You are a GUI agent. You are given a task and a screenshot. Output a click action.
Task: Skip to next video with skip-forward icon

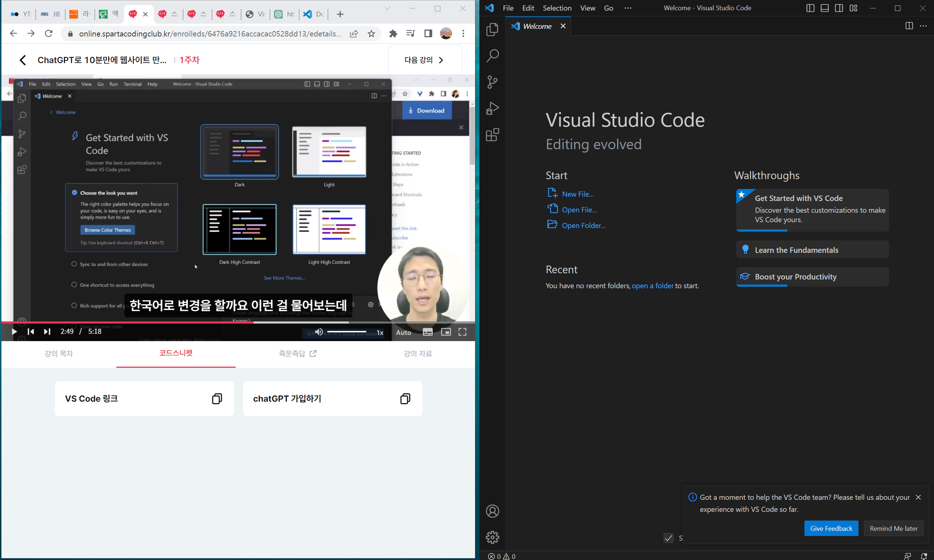coord(47,332)
